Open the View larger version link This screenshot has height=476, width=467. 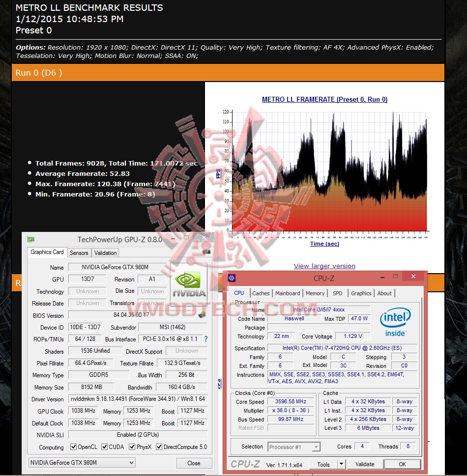tap(324, 266)
